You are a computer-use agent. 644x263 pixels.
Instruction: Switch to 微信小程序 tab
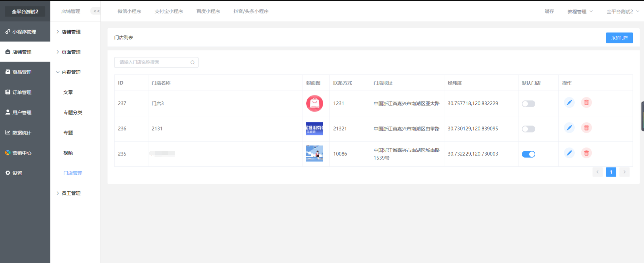coord(129,11)
